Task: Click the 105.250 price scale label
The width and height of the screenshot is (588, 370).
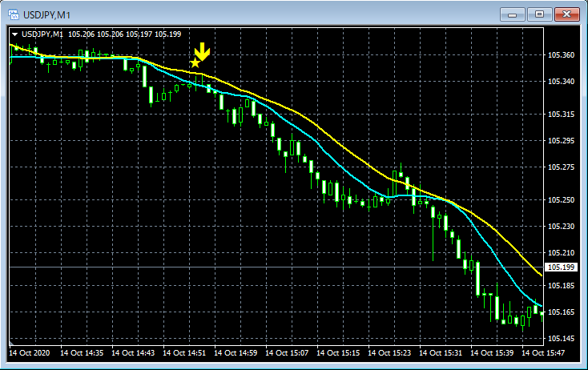Action: tap(561, 199)
